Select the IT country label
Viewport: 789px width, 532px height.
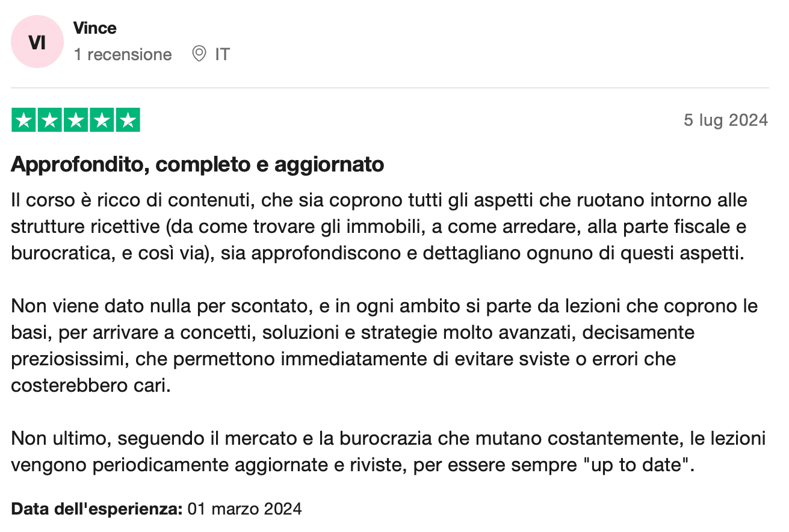(x=222, y=55)
